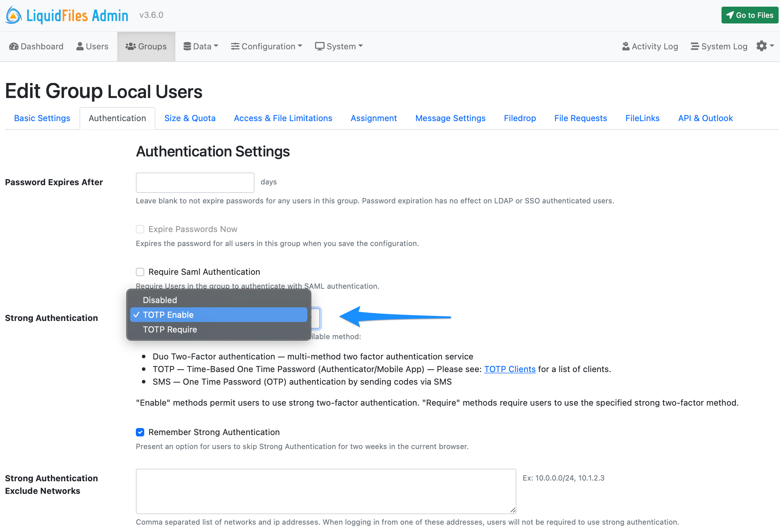Click the Exclude Networks text area
The image size is (780, 532).
326,491
